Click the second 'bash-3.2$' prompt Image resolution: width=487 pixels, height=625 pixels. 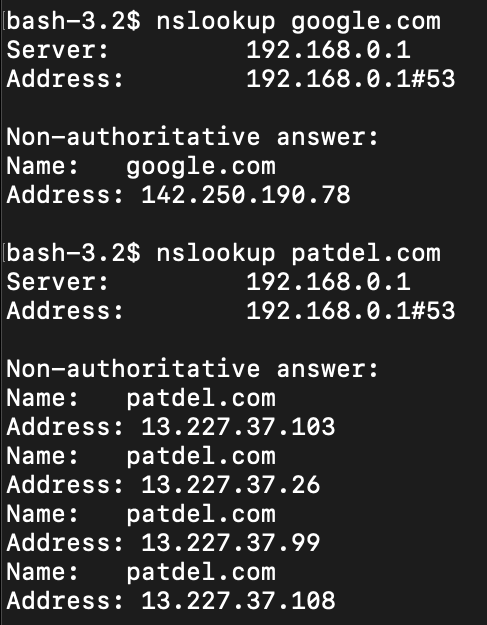[73, 254]
